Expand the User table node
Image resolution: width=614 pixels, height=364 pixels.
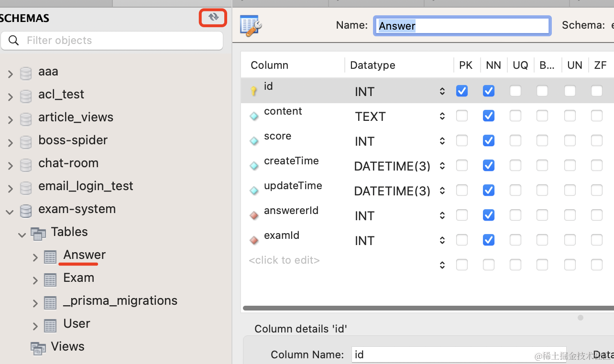[x=35, y=326]
